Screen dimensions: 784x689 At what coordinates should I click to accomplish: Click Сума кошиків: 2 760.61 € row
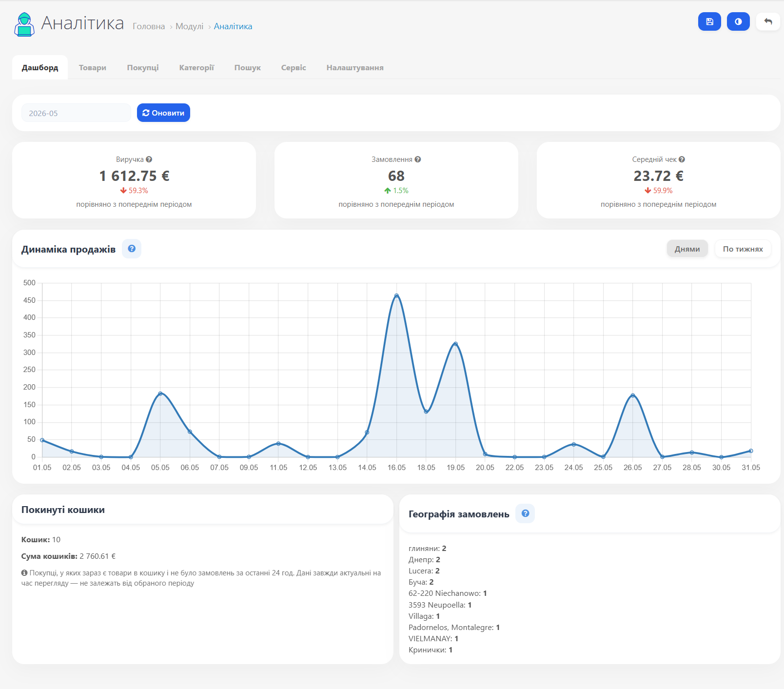(68, 556)
